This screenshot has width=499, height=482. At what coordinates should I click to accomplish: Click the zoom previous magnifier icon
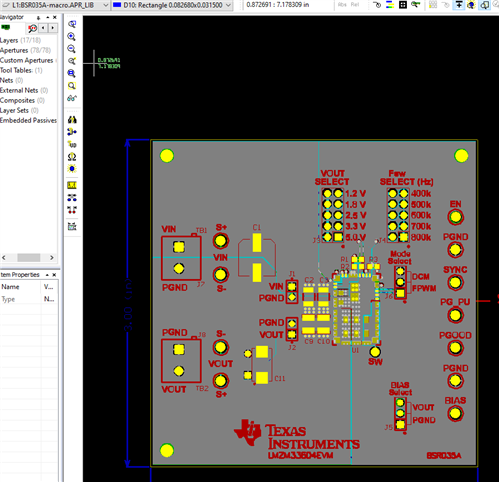click(72, 61)
